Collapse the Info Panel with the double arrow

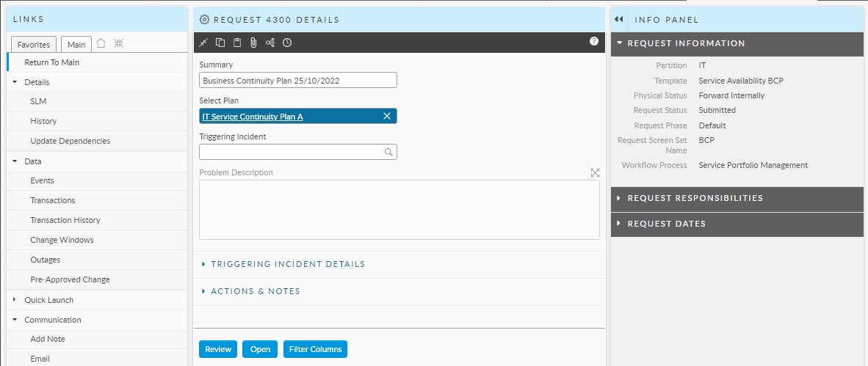619,20
